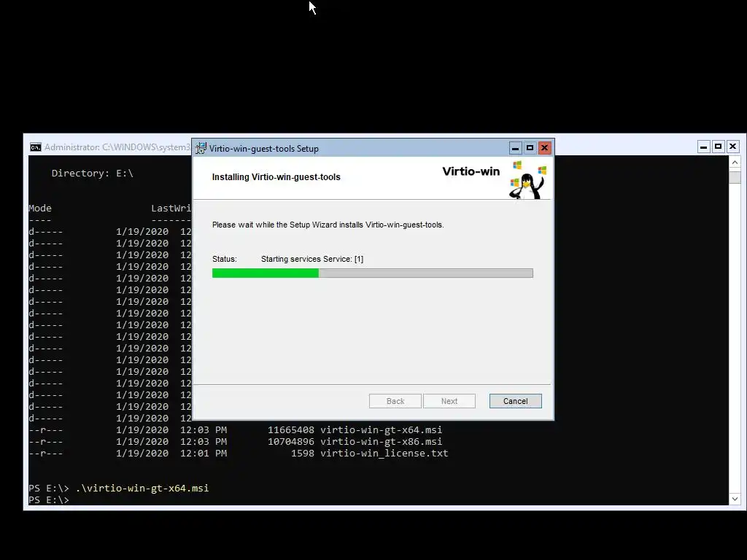This screenshot has height=560, width=747.
Task: Minimize the Administrator console window
Action: (704, 147)
